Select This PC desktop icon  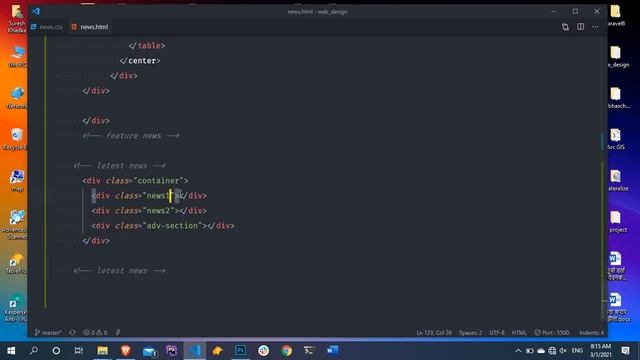pos(16,57)
